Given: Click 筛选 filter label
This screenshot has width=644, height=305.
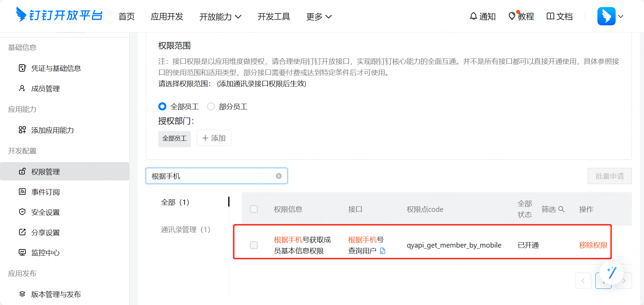Looking at the screenshot, I should click(548, 209).
